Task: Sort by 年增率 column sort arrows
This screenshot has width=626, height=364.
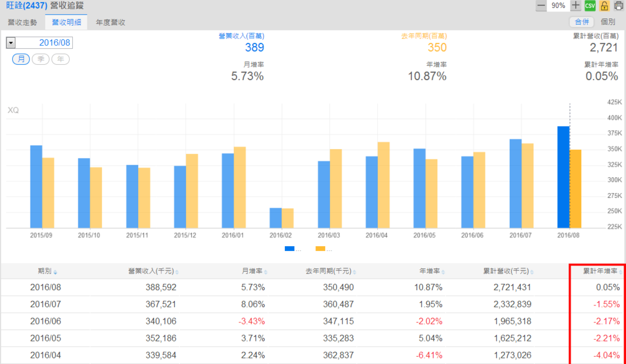Action: [x=443, y=272]
